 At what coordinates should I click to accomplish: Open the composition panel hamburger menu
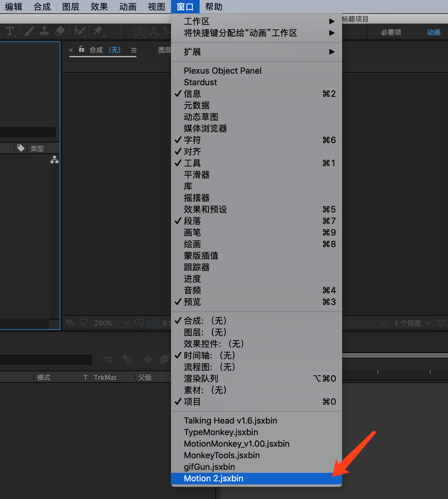coord(134,50)
